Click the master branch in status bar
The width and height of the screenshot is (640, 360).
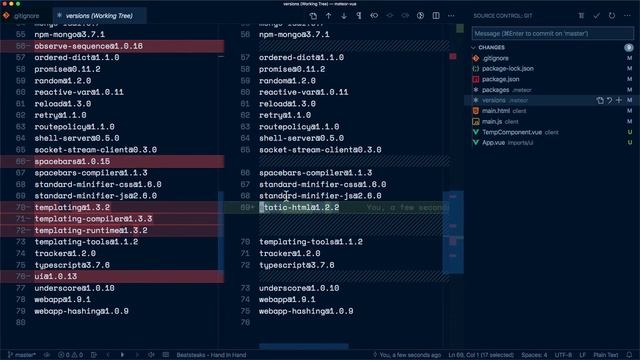(x=22, y=355)
